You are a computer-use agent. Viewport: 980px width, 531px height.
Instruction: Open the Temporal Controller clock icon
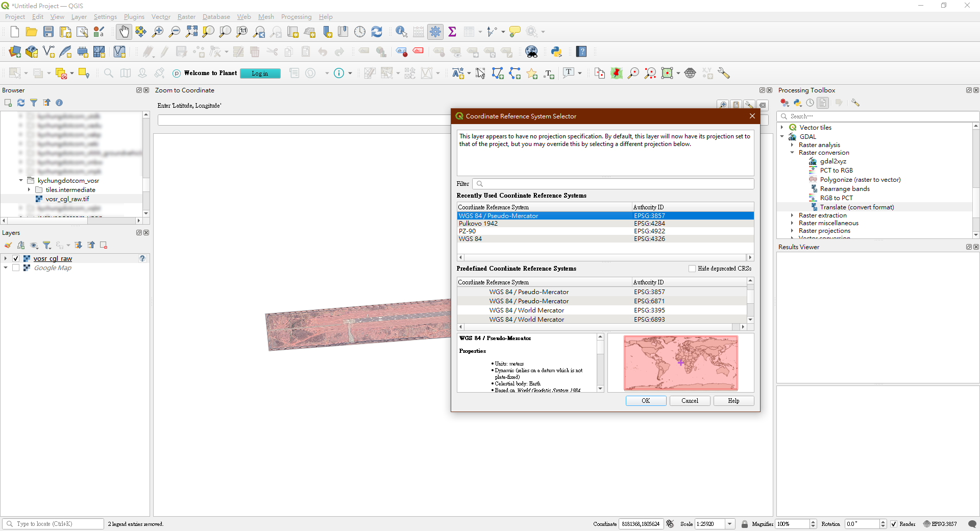[x=360, y=32]
